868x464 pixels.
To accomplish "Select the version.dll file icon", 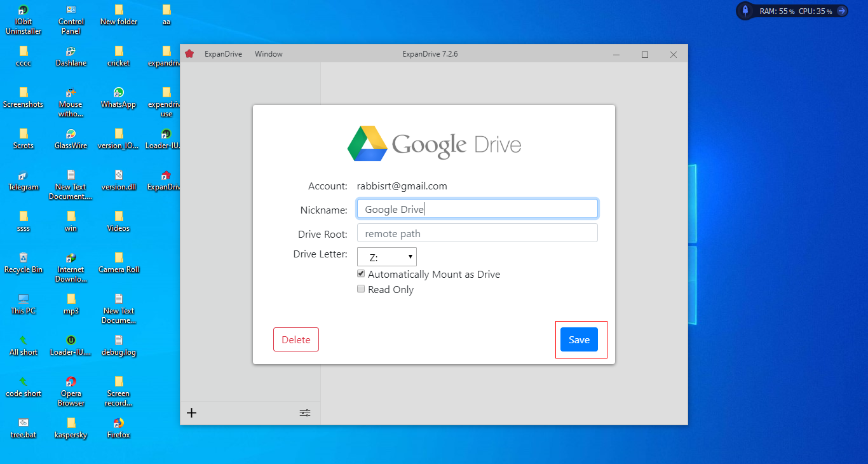I will [119, 175].
